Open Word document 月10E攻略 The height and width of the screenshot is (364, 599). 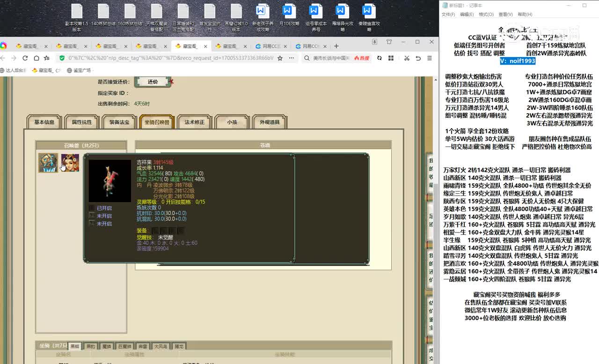click(x=289, y=15)
